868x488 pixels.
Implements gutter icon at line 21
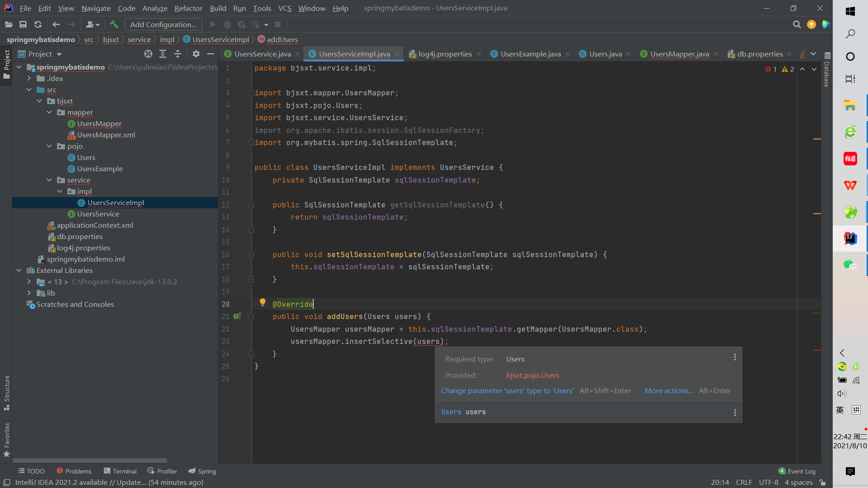click(x=237, y=316)
